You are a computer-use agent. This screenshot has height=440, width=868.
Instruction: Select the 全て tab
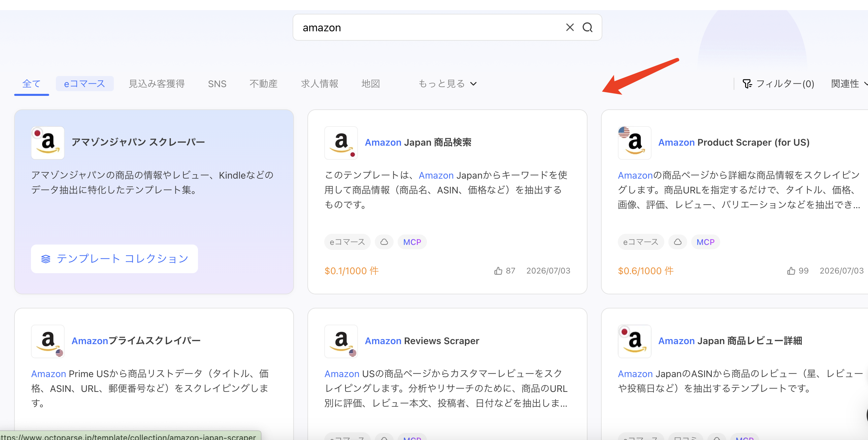(31, 83)
